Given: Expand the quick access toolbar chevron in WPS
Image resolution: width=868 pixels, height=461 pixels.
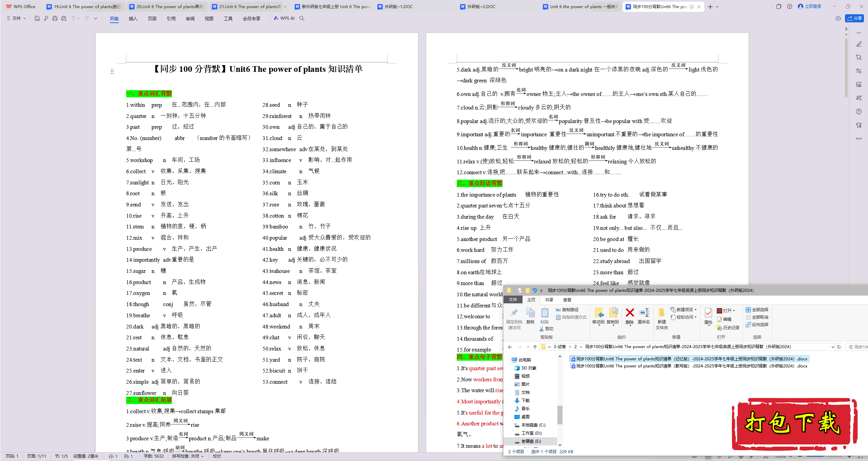Looking at the screenshot, I should click(96, 18).
